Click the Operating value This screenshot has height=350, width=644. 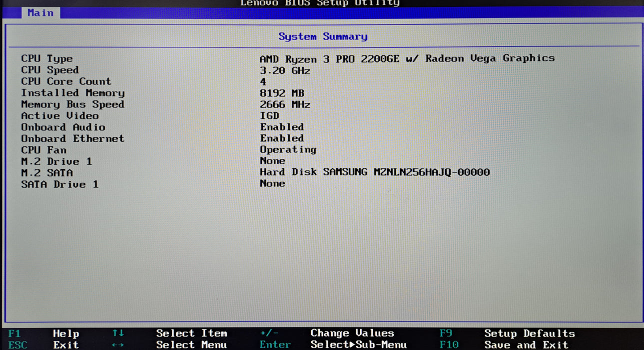[x=288, y=149]
